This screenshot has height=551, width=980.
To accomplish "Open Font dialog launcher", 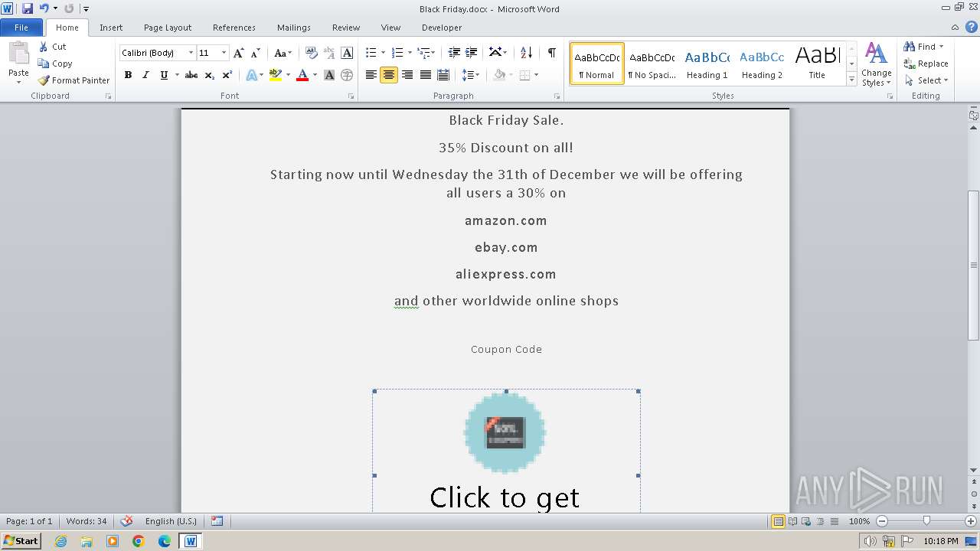I will (x=351, y=96).
